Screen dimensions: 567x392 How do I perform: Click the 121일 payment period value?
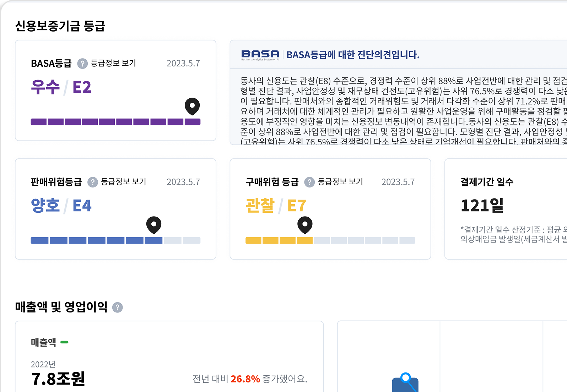[x=482, y=205]
